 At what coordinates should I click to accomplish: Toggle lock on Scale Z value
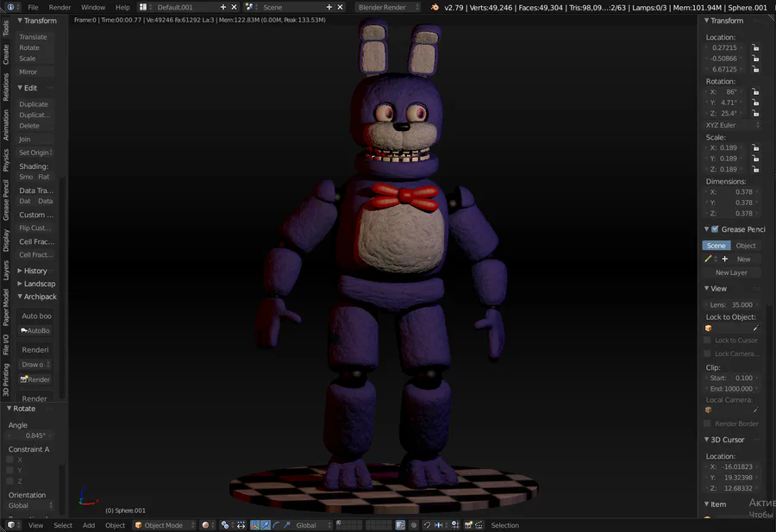coord(755,169)
